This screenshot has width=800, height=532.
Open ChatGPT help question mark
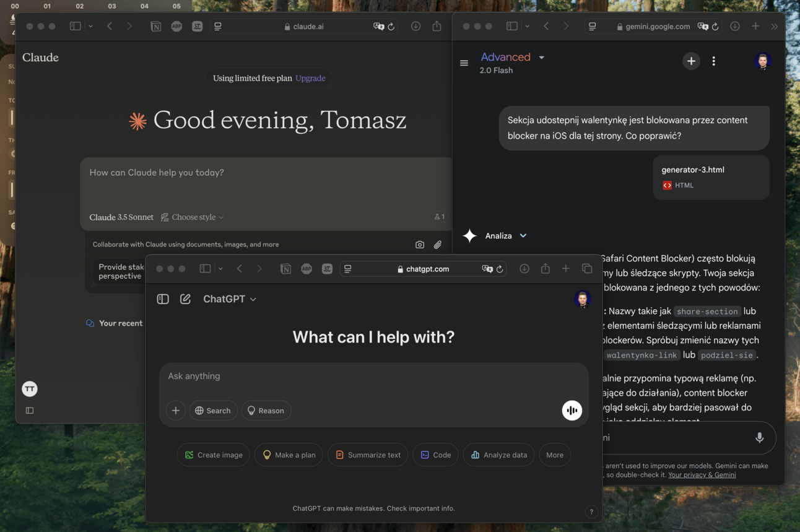coord(591,512)
